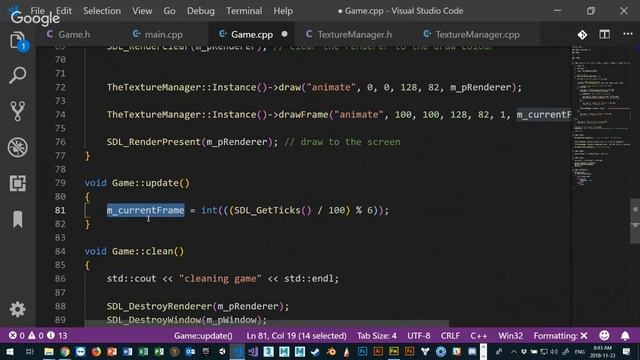This screenshot has height=360, width=640.
Task: Click the horizontal editor scrollbar
Action: [267, 323]
